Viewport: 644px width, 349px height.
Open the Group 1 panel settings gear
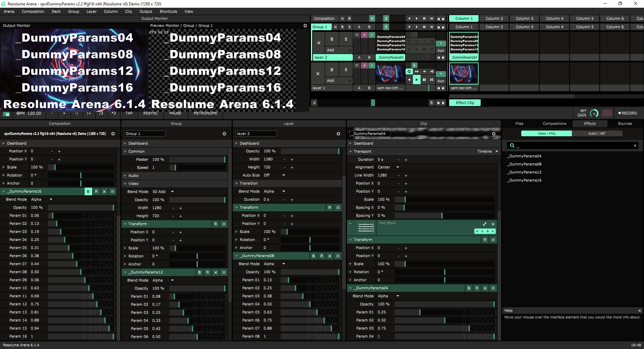(x=224, y=134)
